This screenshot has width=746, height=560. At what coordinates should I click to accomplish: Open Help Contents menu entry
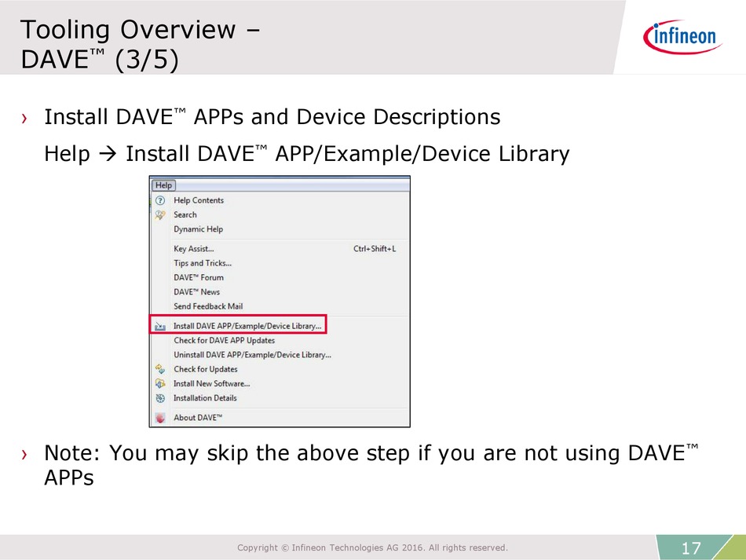click(x=199, y=200)
